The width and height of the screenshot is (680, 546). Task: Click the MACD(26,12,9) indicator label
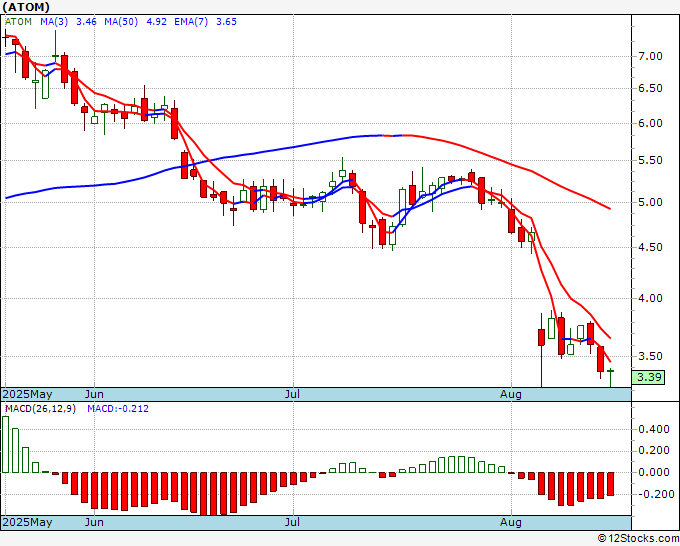click(40, 409)
